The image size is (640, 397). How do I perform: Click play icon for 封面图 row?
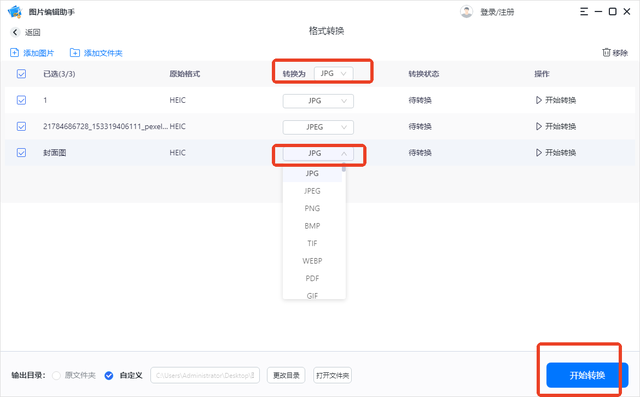click(x=539, y=153)
